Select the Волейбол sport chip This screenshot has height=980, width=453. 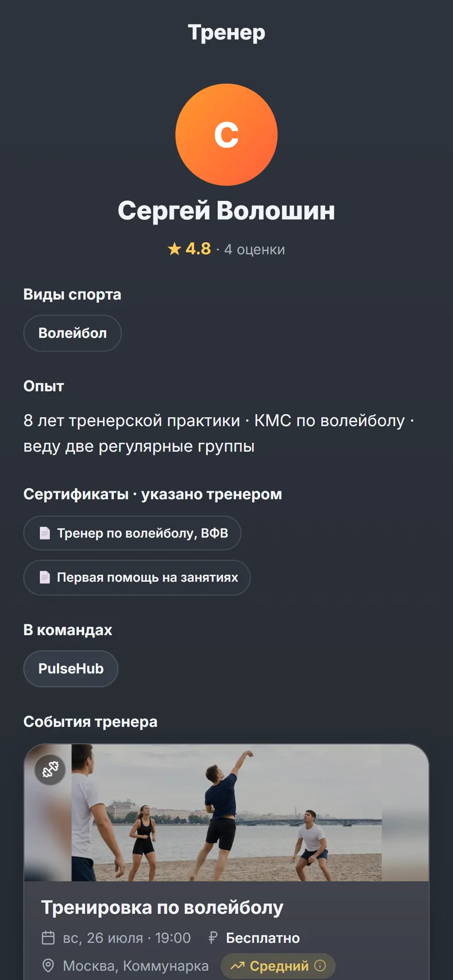73,333
